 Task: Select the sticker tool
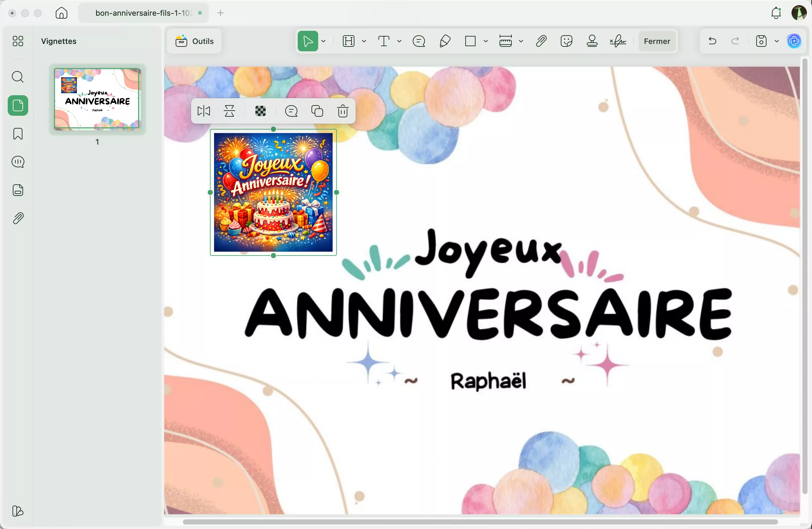pos(566,41)
